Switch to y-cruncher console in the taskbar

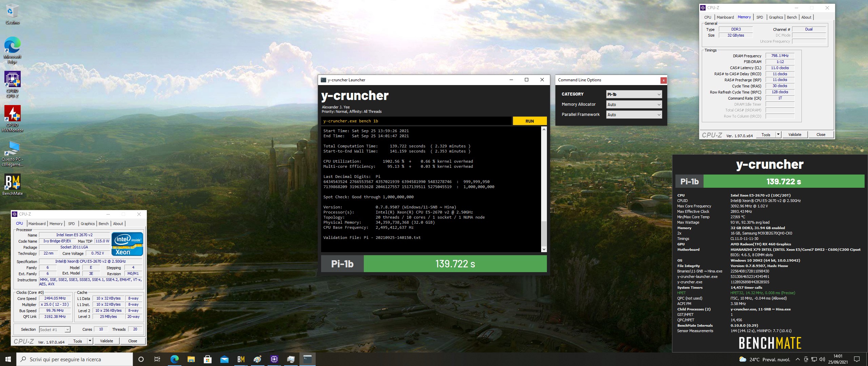tap(307, 359)
